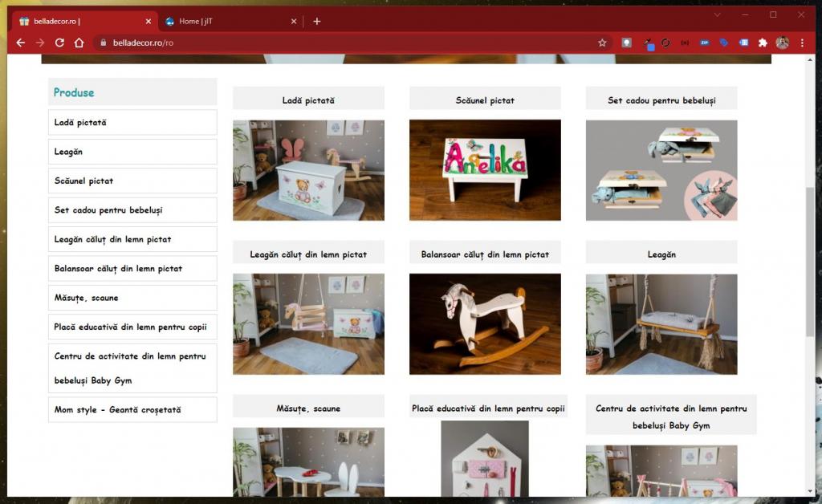Click the rocking horse product image
Image resolution: width=822 pixels, height=504 pixels.
(485, 324)
